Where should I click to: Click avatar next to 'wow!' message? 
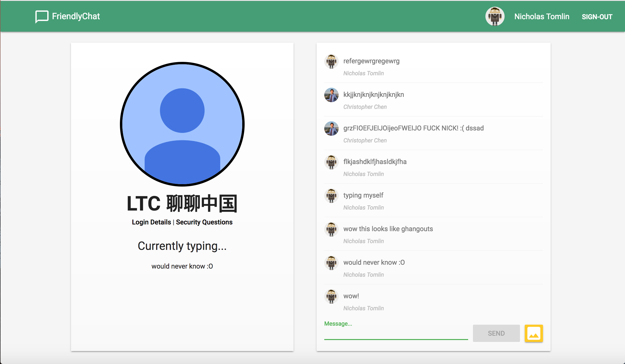tap(331, 296)
